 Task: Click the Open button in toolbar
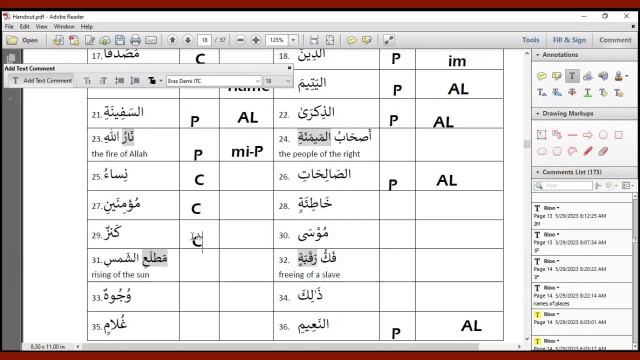coord(23,40)
